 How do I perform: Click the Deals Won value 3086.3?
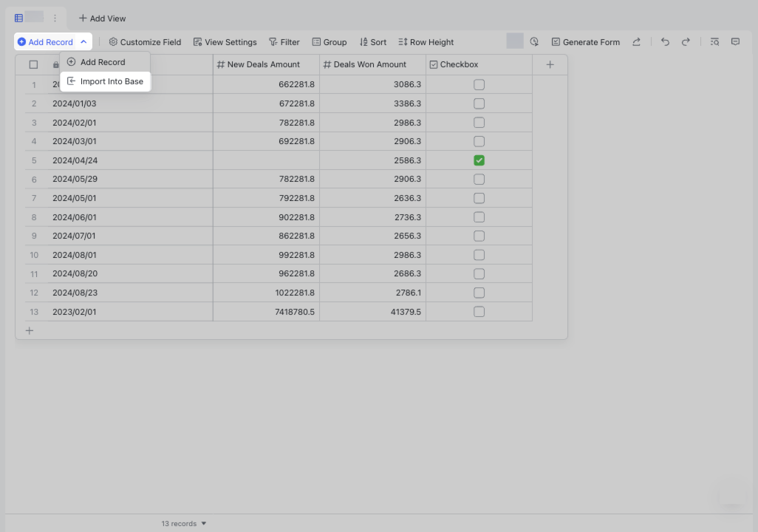[x=372, y=84]
